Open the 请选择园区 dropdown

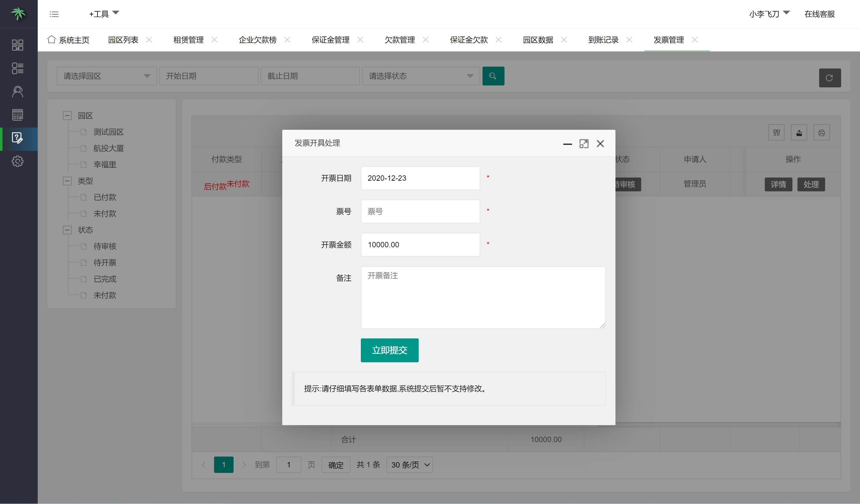click(107, 76)
